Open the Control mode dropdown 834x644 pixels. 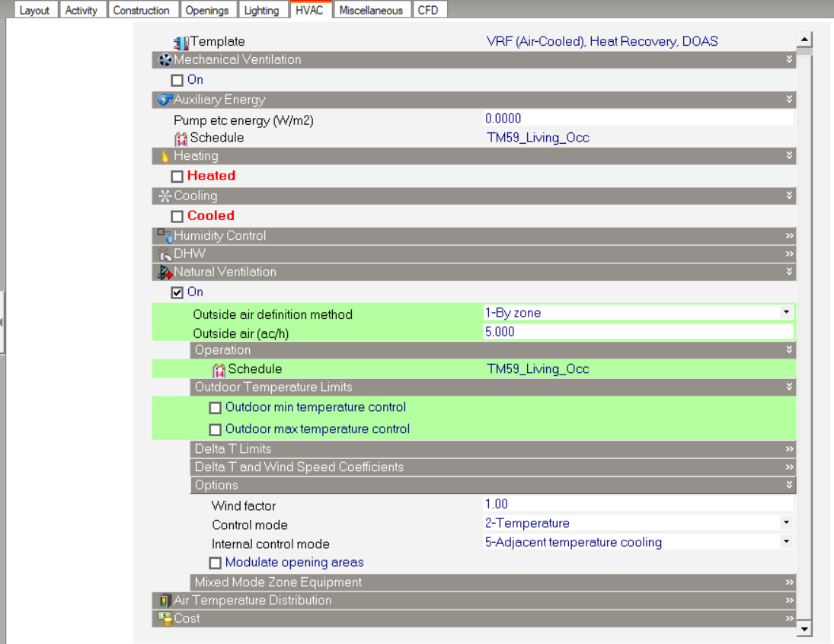pos(786,523)
